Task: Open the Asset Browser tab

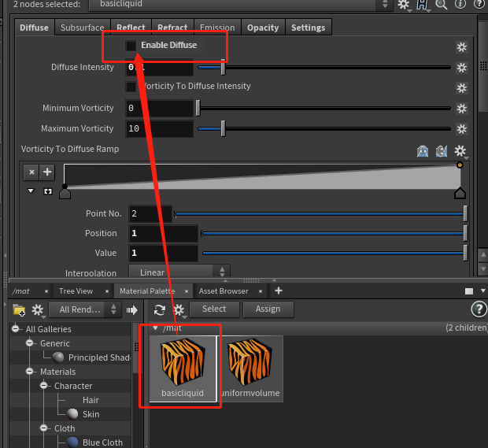Action: (224, 291)
